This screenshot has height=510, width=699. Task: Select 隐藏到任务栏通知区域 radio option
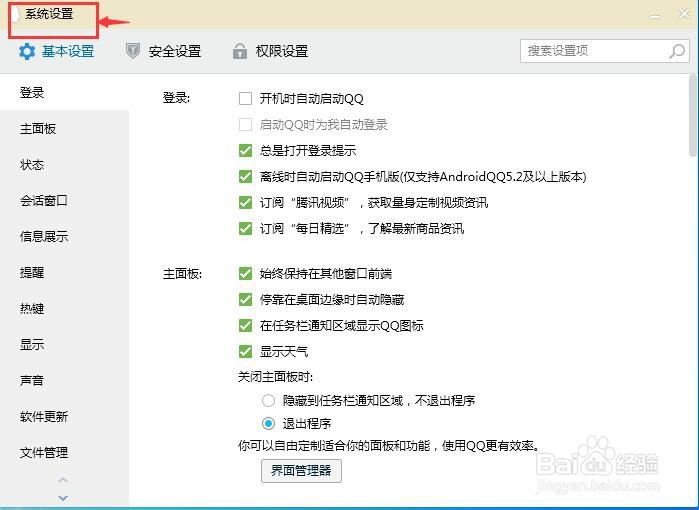click(268, 400)
